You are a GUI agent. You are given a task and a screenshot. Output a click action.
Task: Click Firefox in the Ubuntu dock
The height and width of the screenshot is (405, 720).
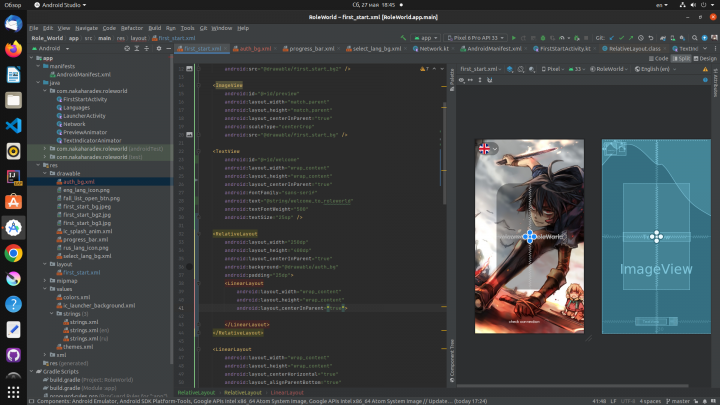click(14, 48)
